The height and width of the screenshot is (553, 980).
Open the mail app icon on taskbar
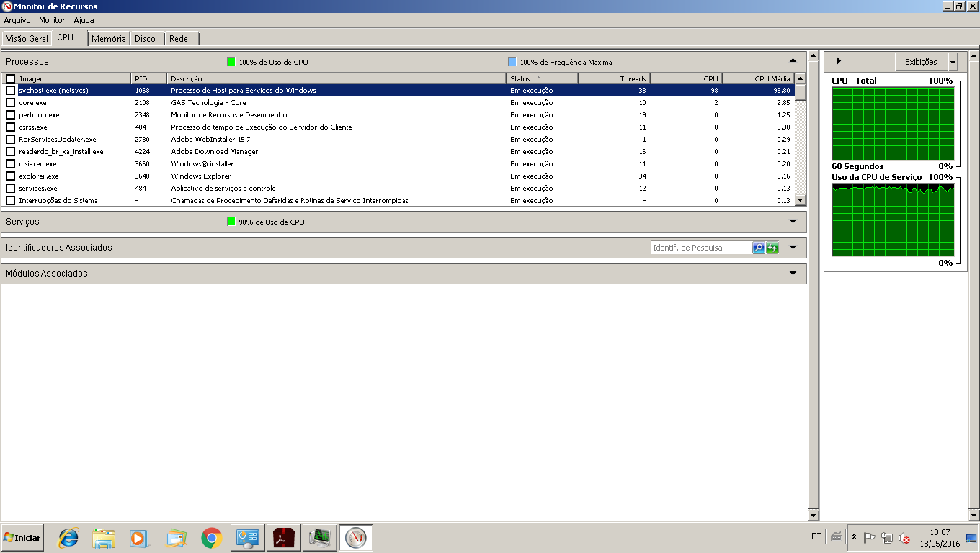[x=176, y=538]
